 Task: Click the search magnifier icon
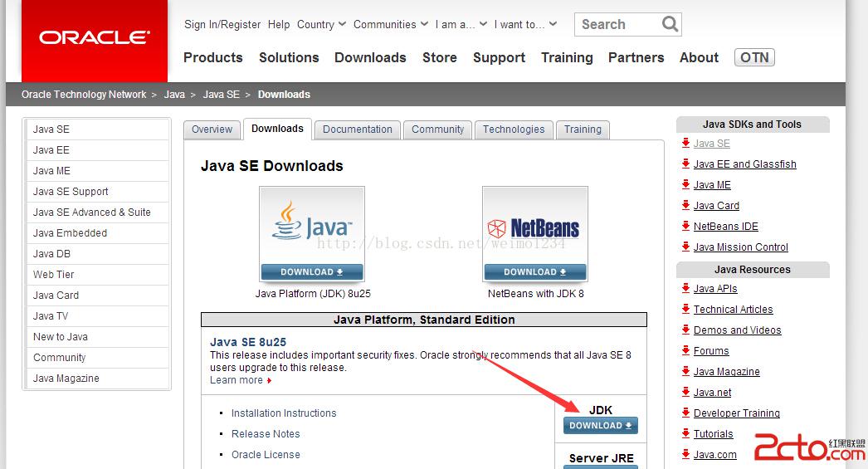click(670, 24)
